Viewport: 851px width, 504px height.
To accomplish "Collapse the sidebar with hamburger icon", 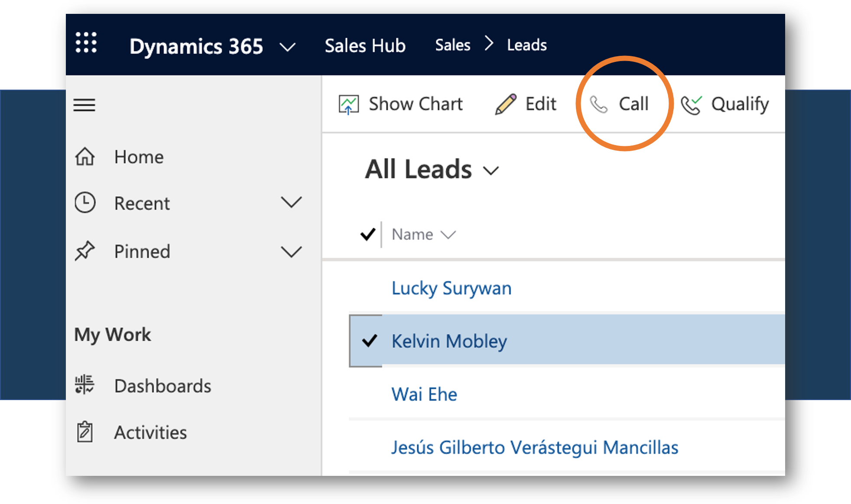I will [x=84, y=105].
